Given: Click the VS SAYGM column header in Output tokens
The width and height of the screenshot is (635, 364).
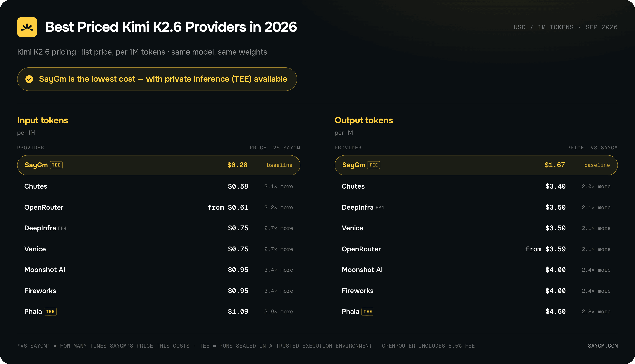Looking at the screenshot, I should point(604,148).
